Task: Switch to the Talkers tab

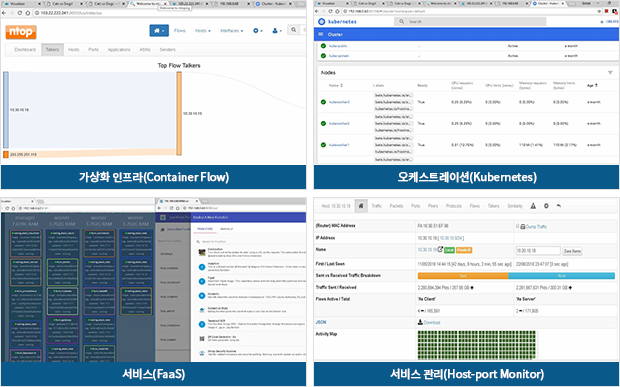Action: [52, 50]
